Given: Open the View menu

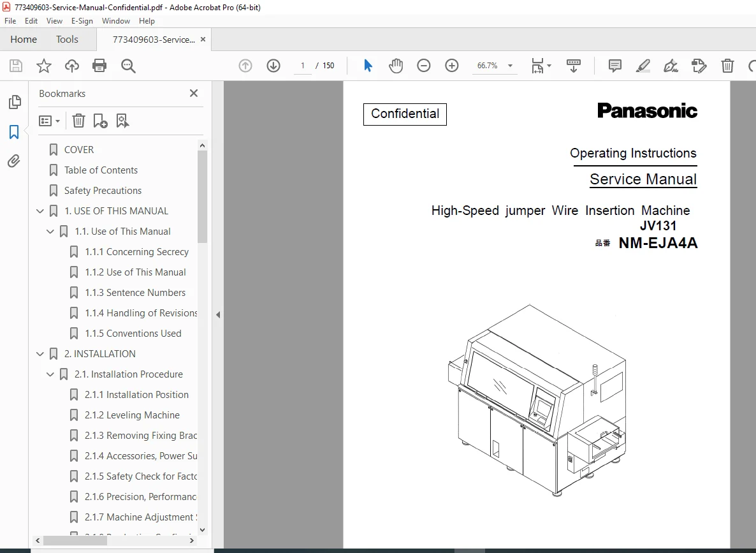Looking at the screenshot, I should click(54, 21).
